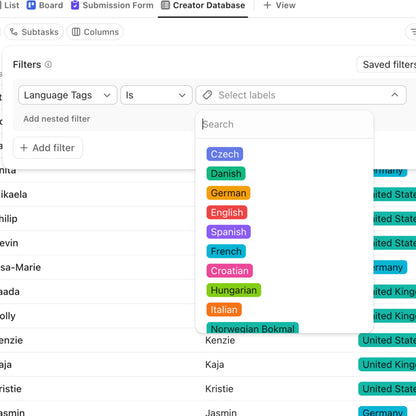Toggle the Subtasks button
This screenshot has height=416, width=416.
pyautogui.click(x=34, y=32)
